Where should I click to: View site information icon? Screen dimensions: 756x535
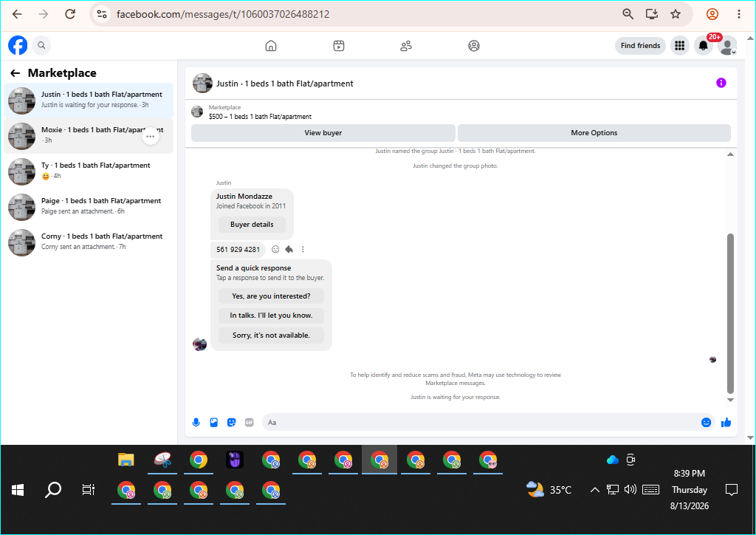pyautogui.click(x=102, y=14)
